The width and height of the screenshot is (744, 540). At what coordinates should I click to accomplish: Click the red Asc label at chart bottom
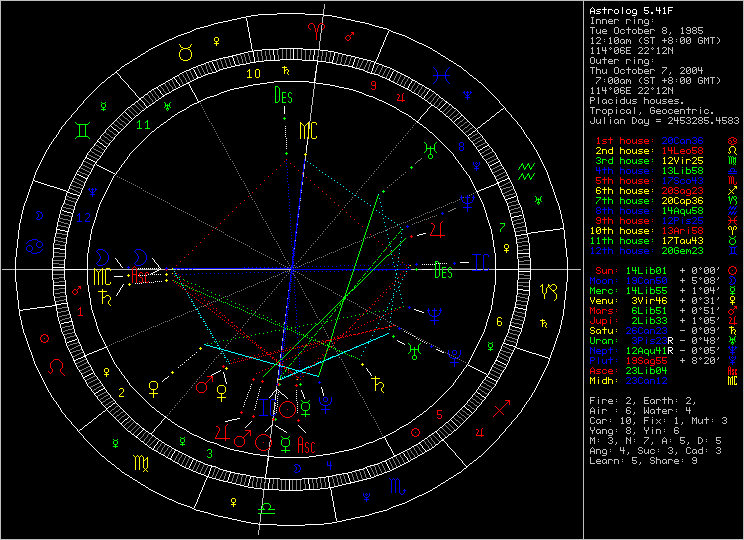point(308,446)
